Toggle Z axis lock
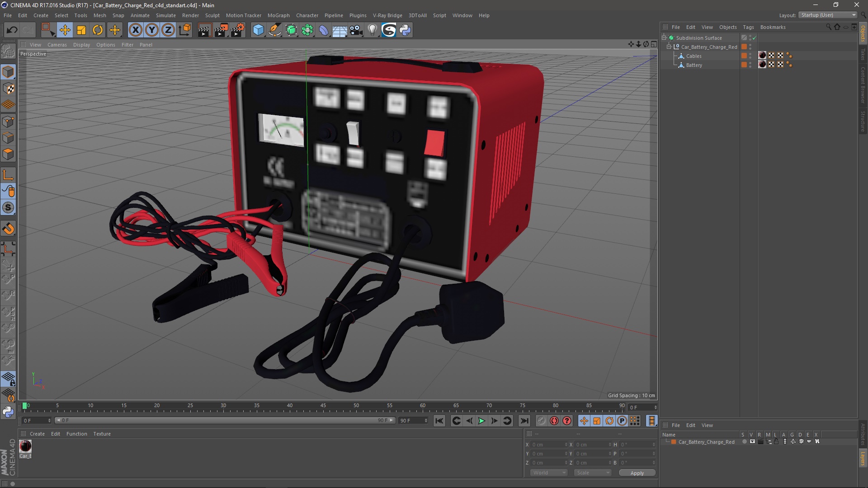The image size is (868, 488). coord(168,30)
